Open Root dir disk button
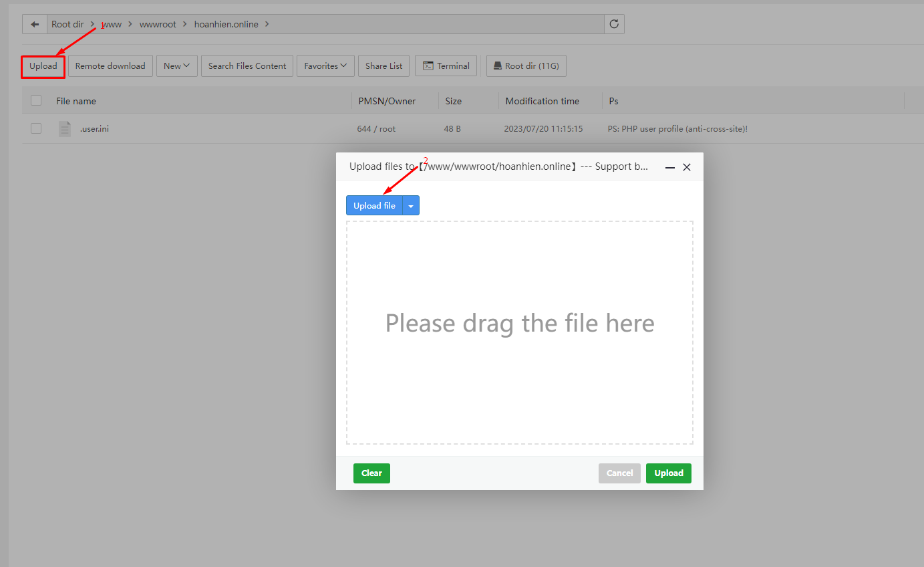This screenshot has height=567, width=924. click(526, 66)
